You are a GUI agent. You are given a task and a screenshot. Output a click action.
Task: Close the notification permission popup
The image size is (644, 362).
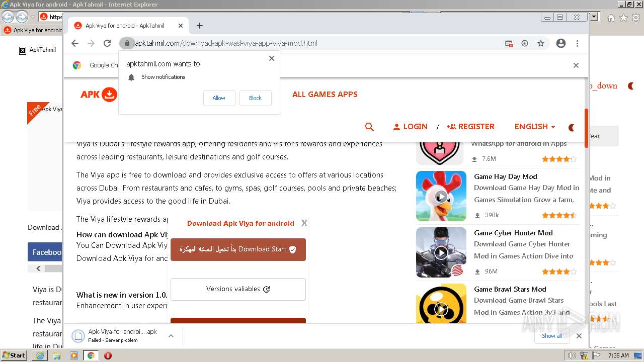272,58
